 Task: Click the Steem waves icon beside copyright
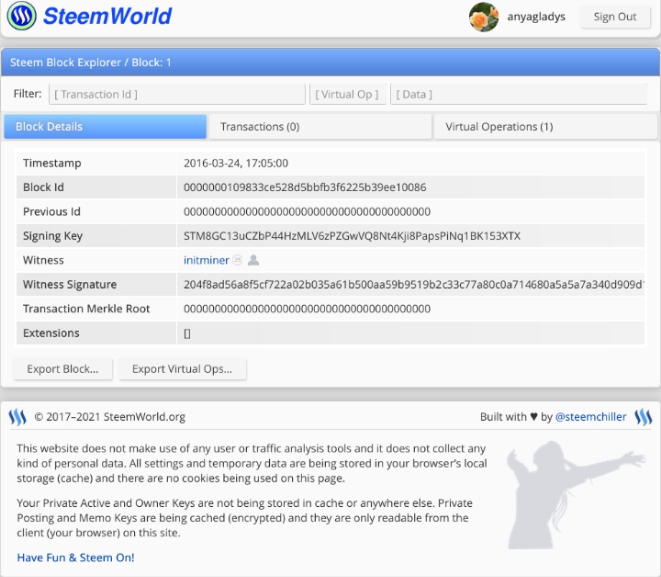pyautogui.click(x=17, y=417)
